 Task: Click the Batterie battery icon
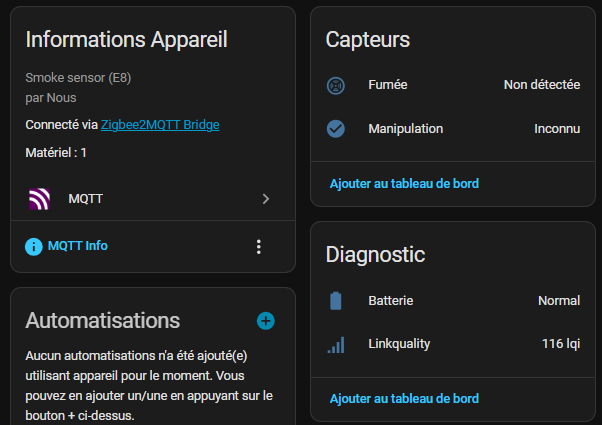pos(336,300)
